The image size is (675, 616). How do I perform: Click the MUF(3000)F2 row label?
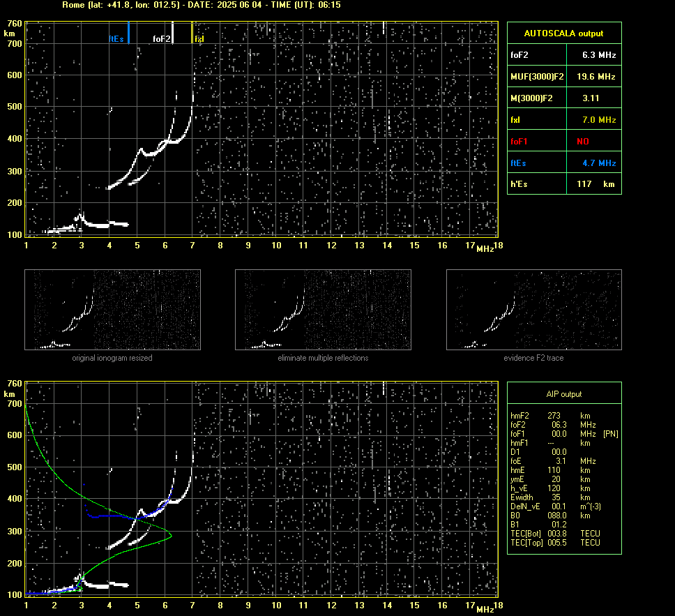[537, 77]
